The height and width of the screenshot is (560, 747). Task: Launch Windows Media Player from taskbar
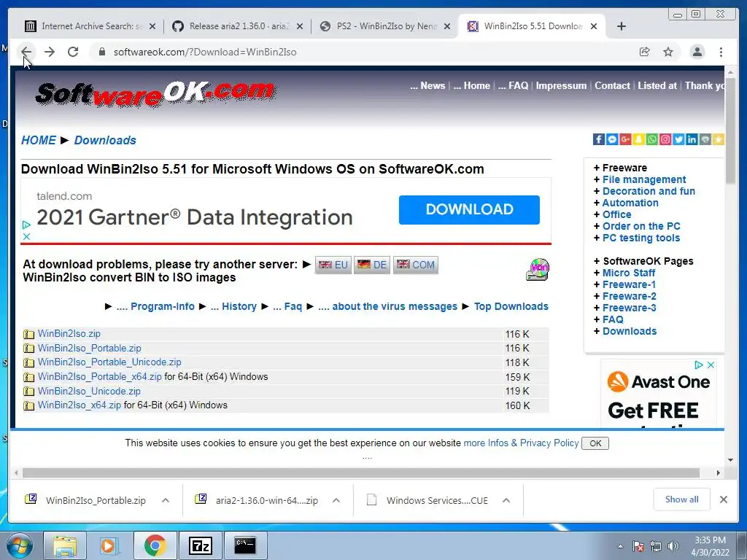(x=109, y=545)
